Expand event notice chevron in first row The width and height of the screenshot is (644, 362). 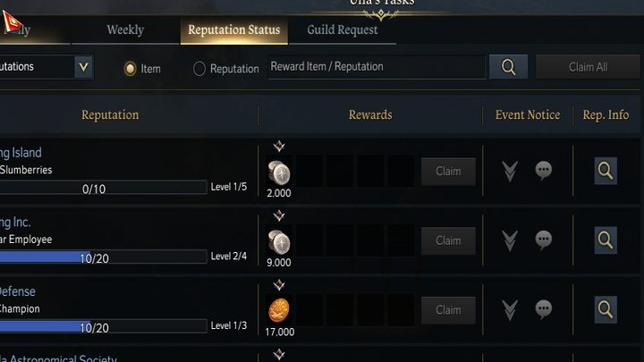pos(510,171)
